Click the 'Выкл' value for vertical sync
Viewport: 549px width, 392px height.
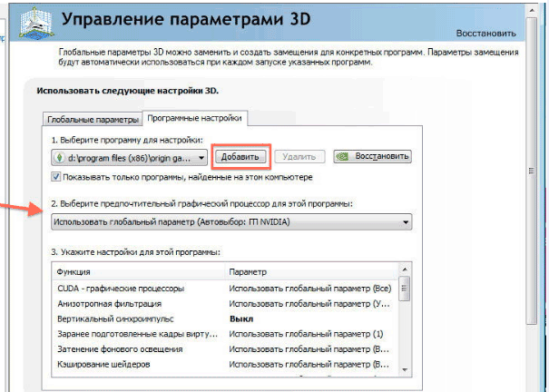click(x=241, y=318)
